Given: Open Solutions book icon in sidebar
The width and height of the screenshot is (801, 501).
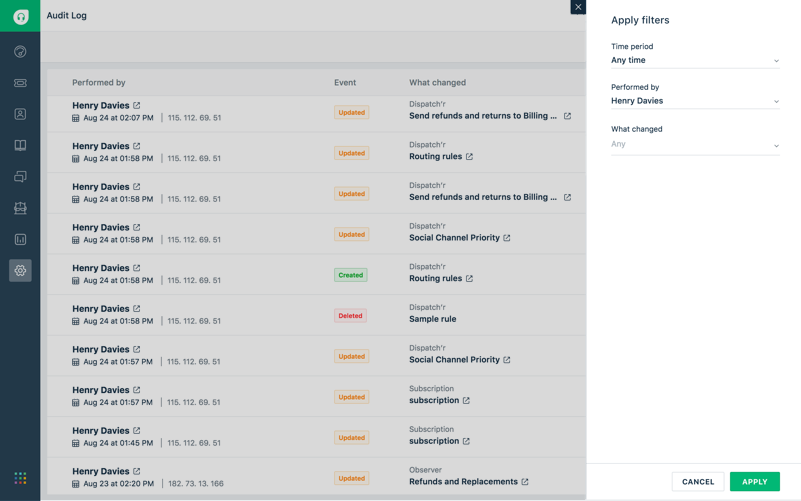Looking at the screenshot, I should 20,145.
